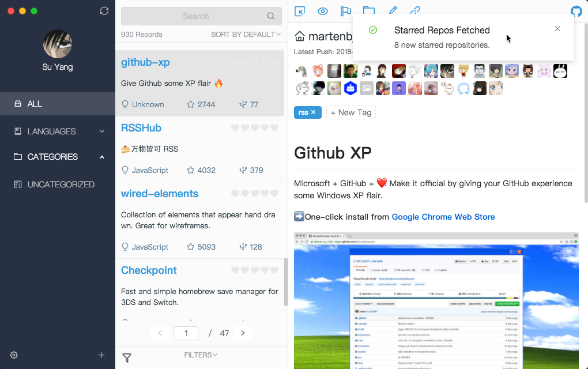This screenshot has height=369, width=588.
Task: Open the github-xp repository
Action: pyautogui.click(x=145, y=62)
